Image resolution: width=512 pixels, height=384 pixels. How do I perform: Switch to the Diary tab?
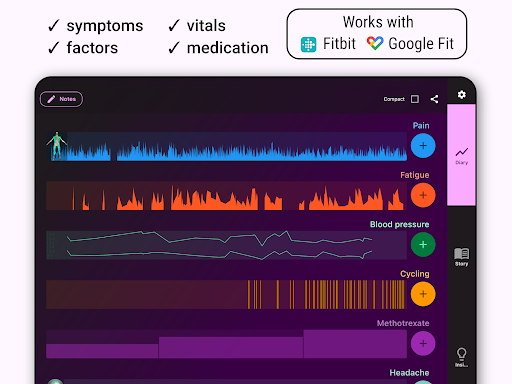(x=461, y=155)
